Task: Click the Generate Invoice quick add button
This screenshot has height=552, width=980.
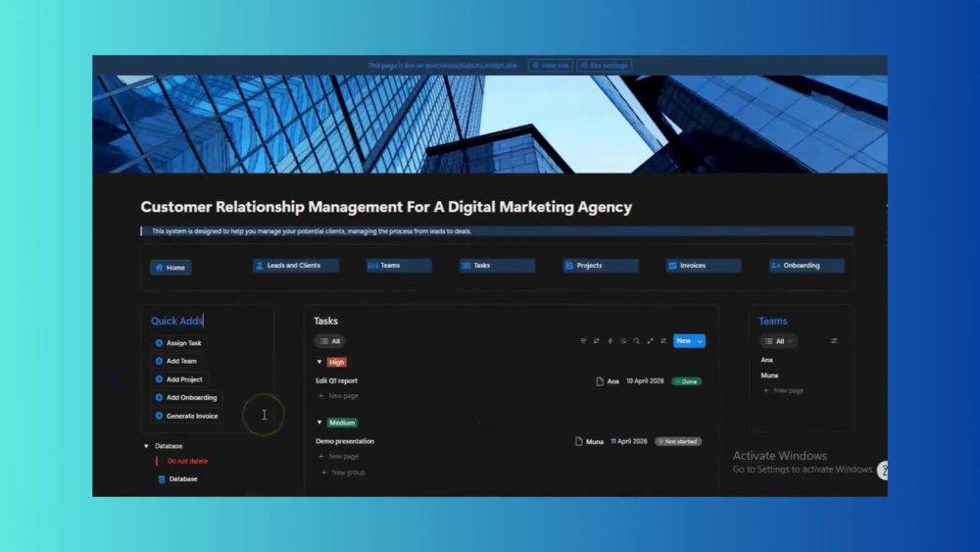Action: [187, 416]
